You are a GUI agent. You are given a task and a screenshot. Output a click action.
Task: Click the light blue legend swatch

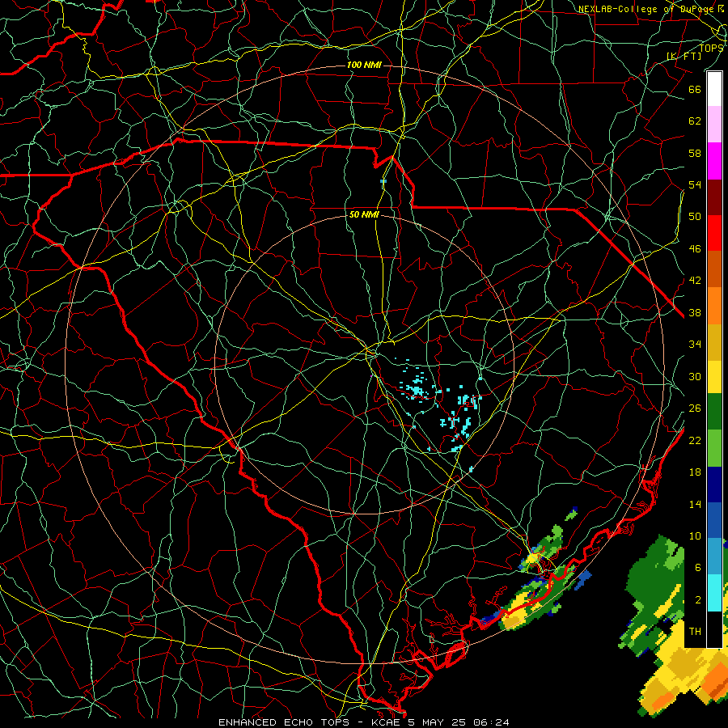[714, 557]
